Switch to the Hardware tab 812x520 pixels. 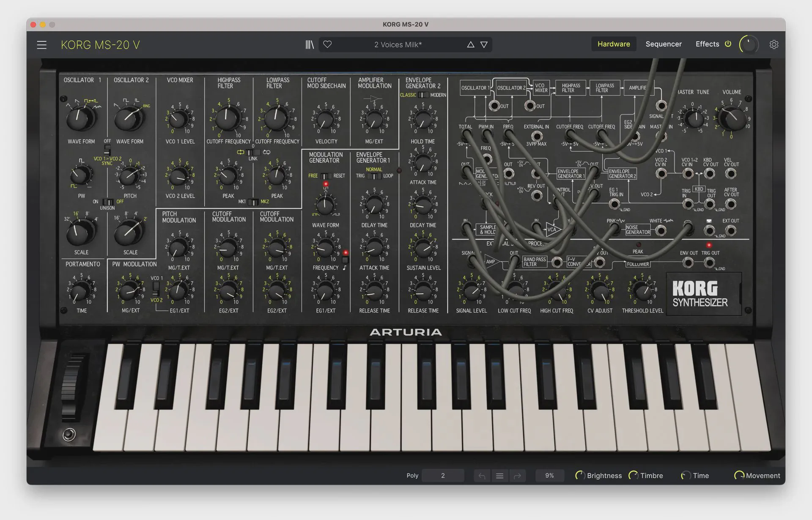coord(613,44)
